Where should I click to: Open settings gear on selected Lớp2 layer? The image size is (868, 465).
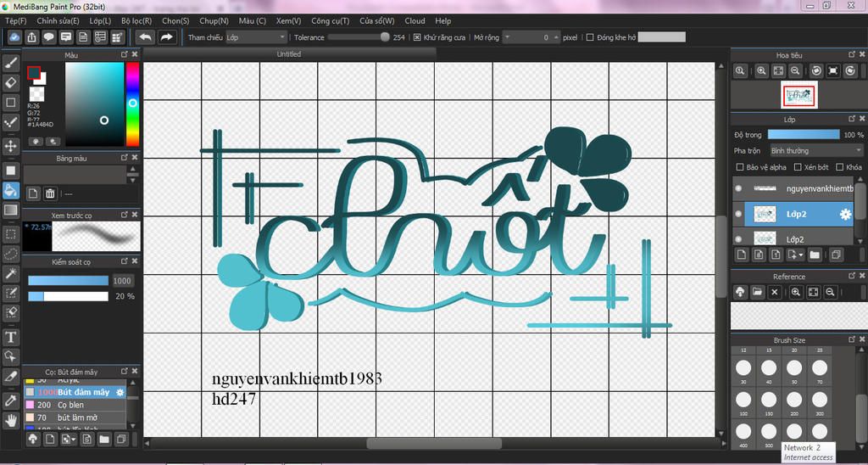(845, 215)
